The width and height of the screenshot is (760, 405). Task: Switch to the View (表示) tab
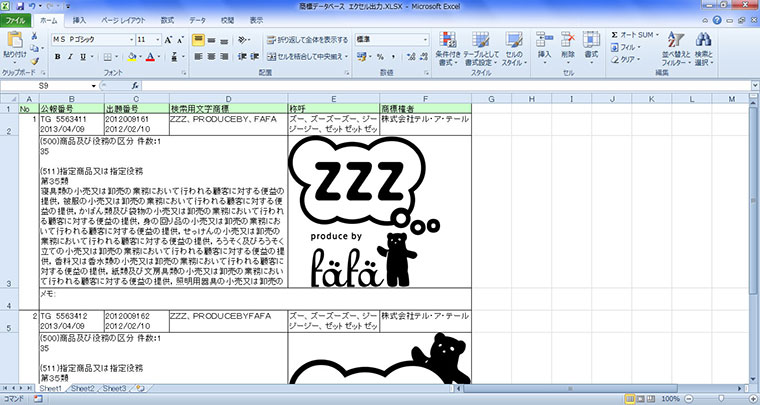pos(256,20)
